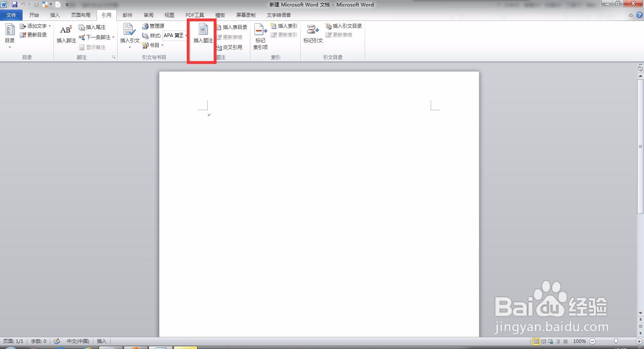
Task: Open the Customize Quick Access Toolbar dropdown
Action: [67, 5]
